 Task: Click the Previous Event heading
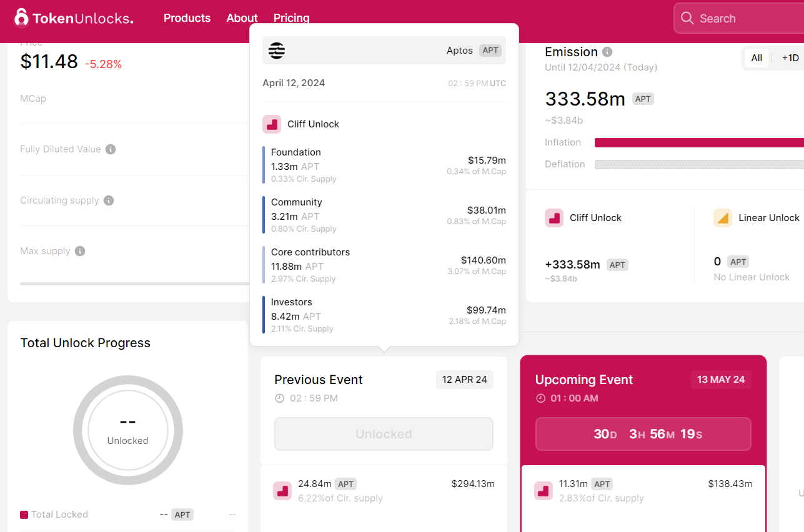pyautogui.click(x=319, y=380)
